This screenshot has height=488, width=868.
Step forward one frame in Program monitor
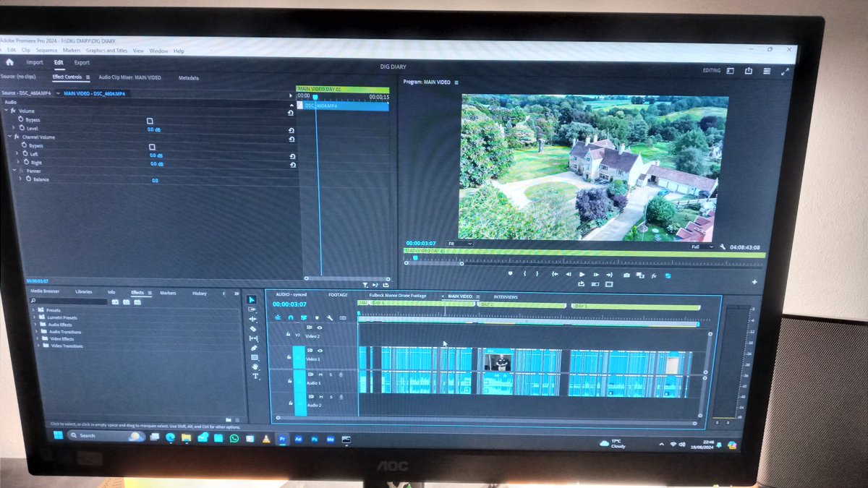tap(596, 275)
